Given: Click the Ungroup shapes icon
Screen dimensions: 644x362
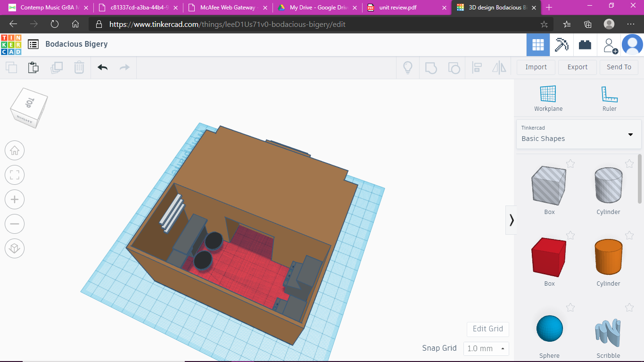Looking at the screenshot, I should pos(454,67).
